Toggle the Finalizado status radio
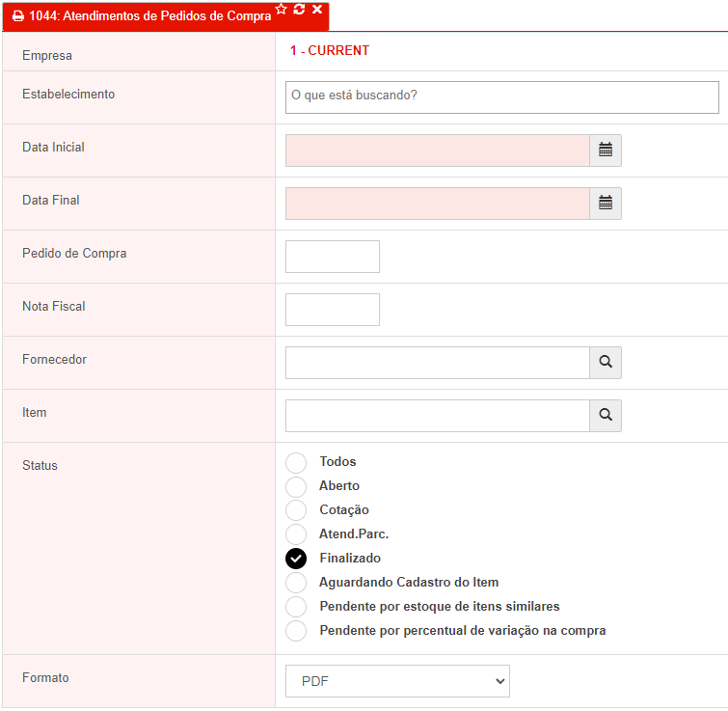 [x=296, y=559]
